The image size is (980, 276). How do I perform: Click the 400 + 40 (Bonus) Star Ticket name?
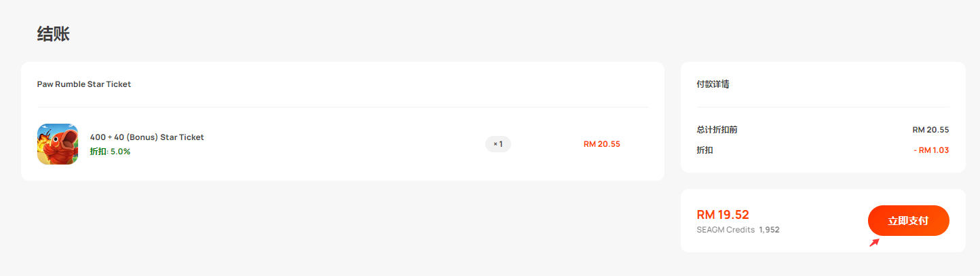(147, 137)
